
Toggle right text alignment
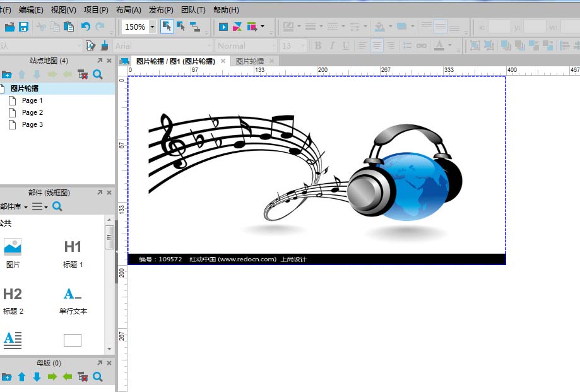click(x=390, y=45)
